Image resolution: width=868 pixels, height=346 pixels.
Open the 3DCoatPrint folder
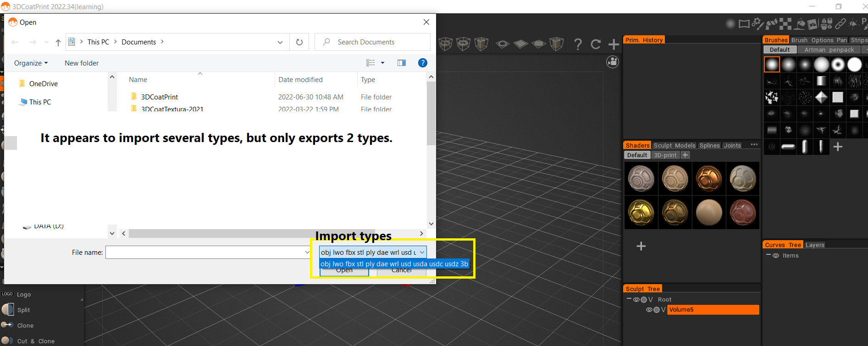159,97
